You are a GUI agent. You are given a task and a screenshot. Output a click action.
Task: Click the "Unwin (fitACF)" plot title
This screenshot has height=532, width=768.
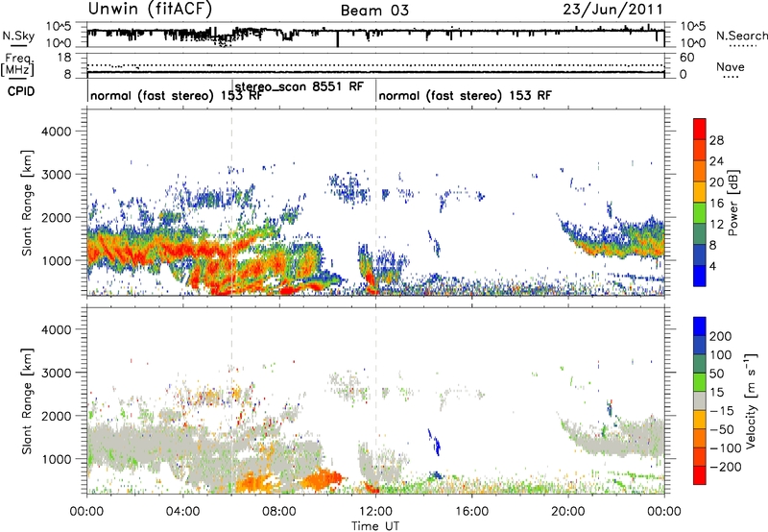[x=150, y=9]
